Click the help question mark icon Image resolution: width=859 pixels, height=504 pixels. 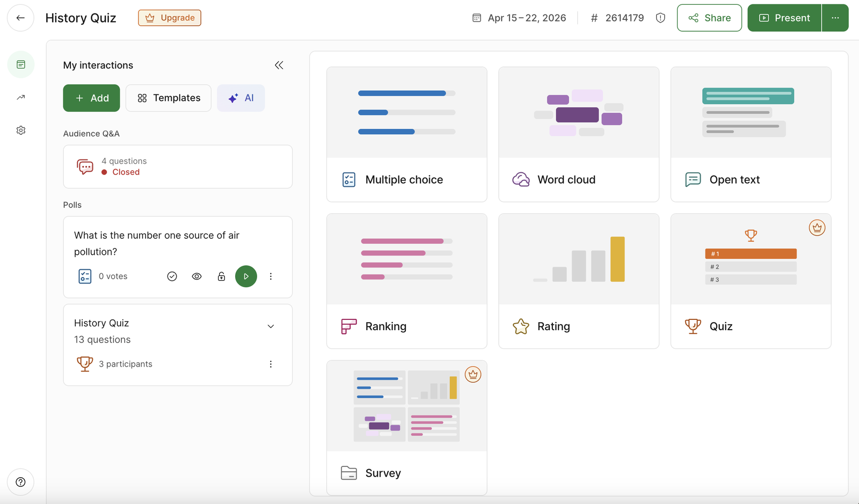(20, 482)
